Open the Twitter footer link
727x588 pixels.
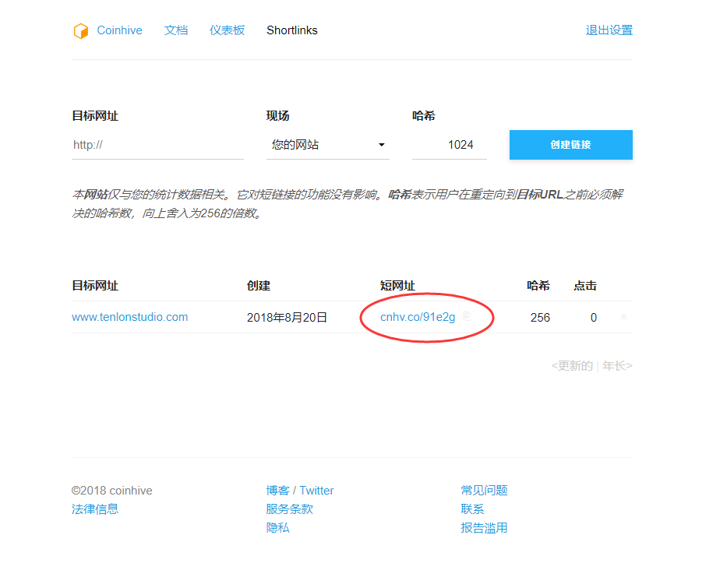(x=316, y=490)
